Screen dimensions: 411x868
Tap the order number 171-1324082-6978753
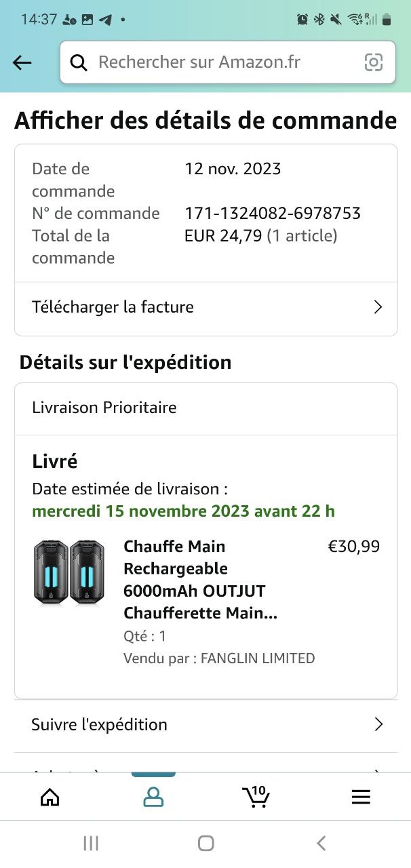tap(273, 214)
